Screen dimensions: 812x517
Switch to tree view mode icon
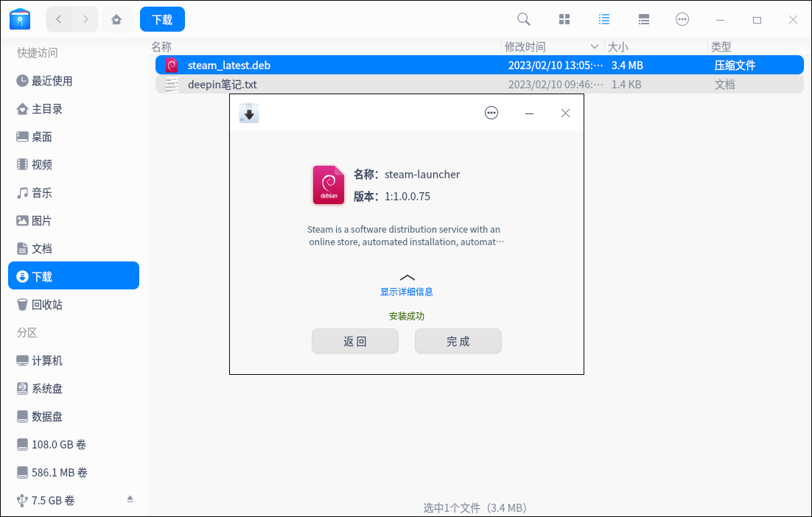(x=644, y=19)
